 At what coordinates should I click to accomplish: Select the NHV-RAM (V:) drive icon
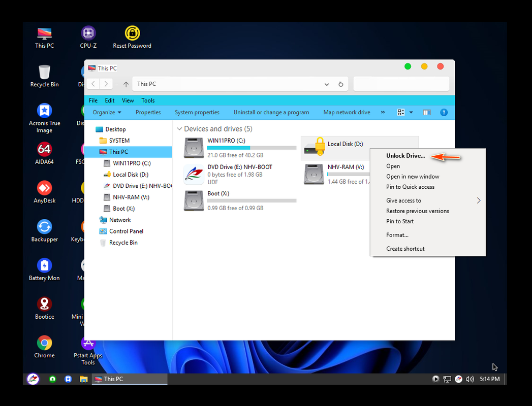(x=314, y=174)
